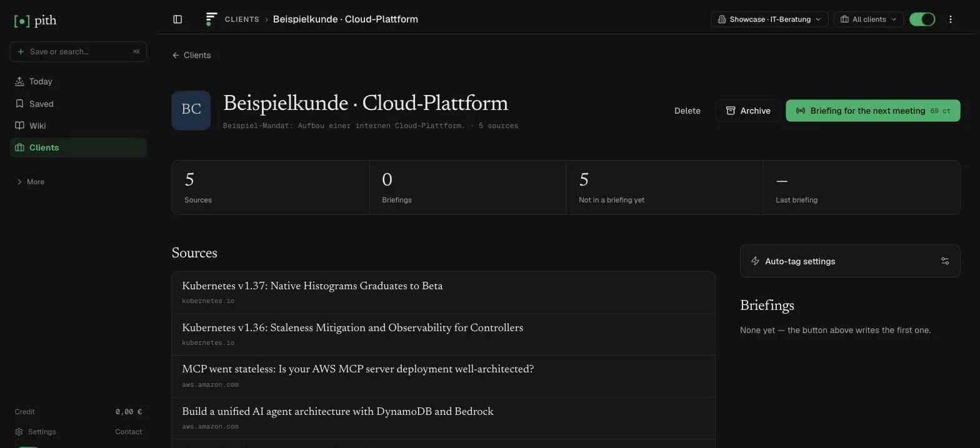Open Wiki in the sidebar
The width and height of the screenshot is (980, 448).
78,126
